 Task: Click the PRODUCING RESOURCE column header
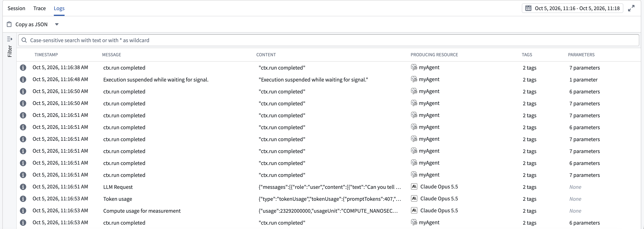point(434,54)
